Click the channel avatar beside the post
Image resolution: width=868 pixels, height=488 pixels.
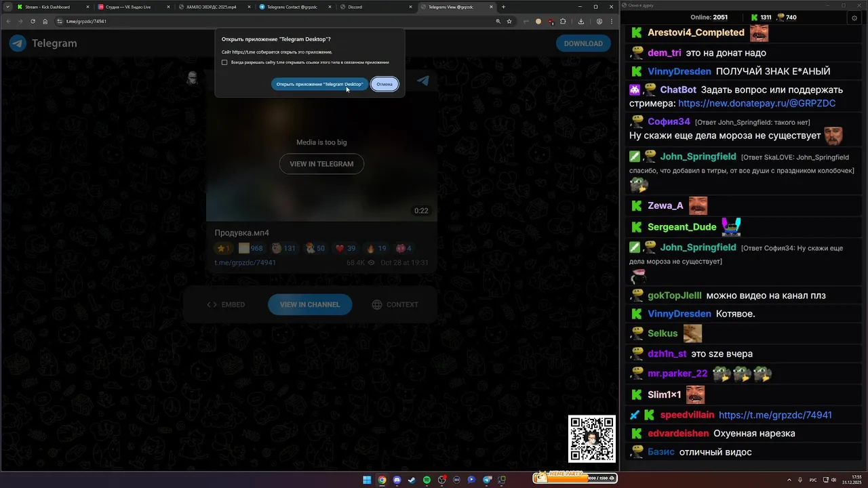pyautogui.click(x=193, y=77)
